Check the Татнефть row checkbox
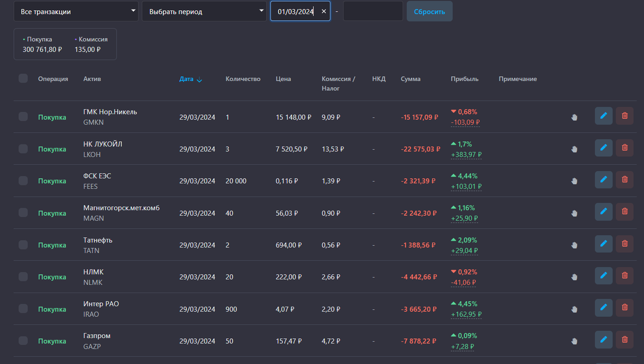Viewport: 644px width, 364px height. [23, 245]
